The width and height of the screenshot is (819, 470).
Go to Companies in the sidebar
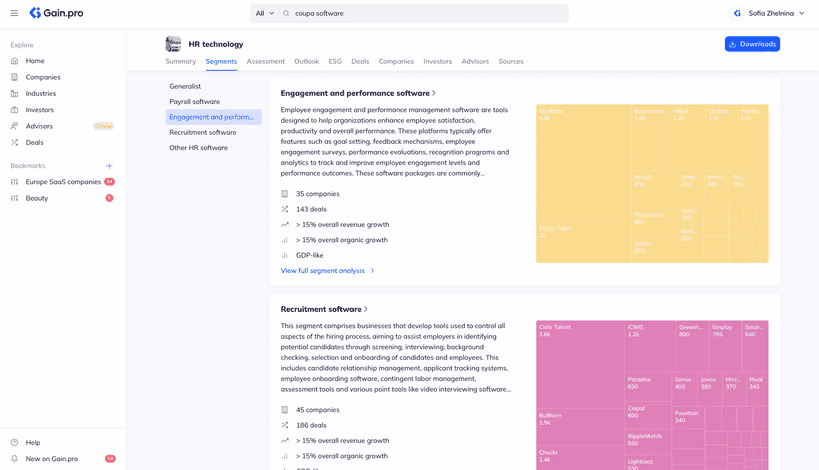tap(43, 77)
